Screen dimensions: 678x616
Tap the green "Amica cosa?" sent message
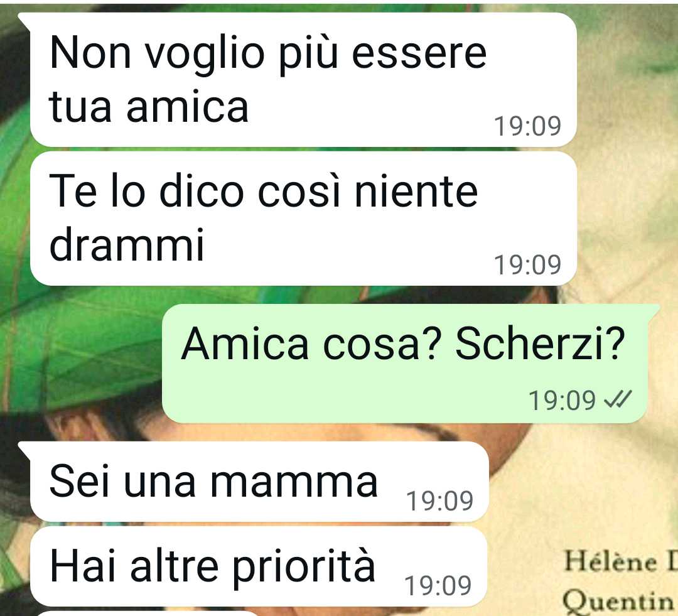tap(405, 364)
